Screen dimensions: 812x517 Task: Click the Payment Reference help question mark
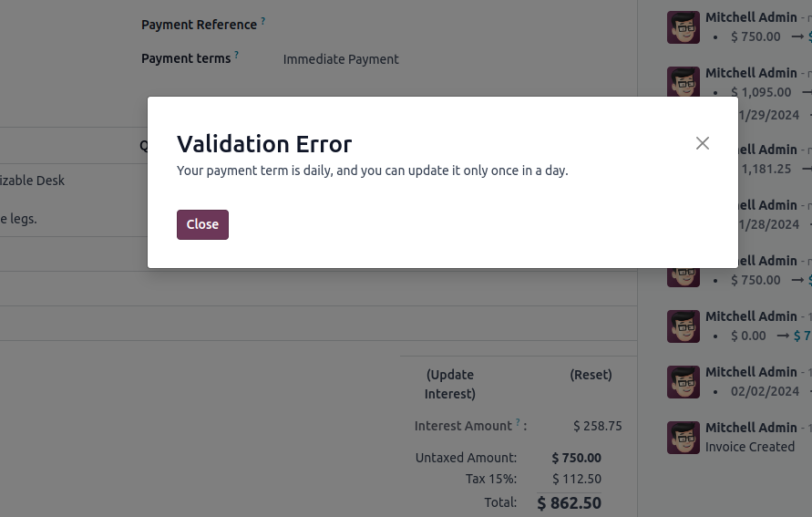[263, 20]
